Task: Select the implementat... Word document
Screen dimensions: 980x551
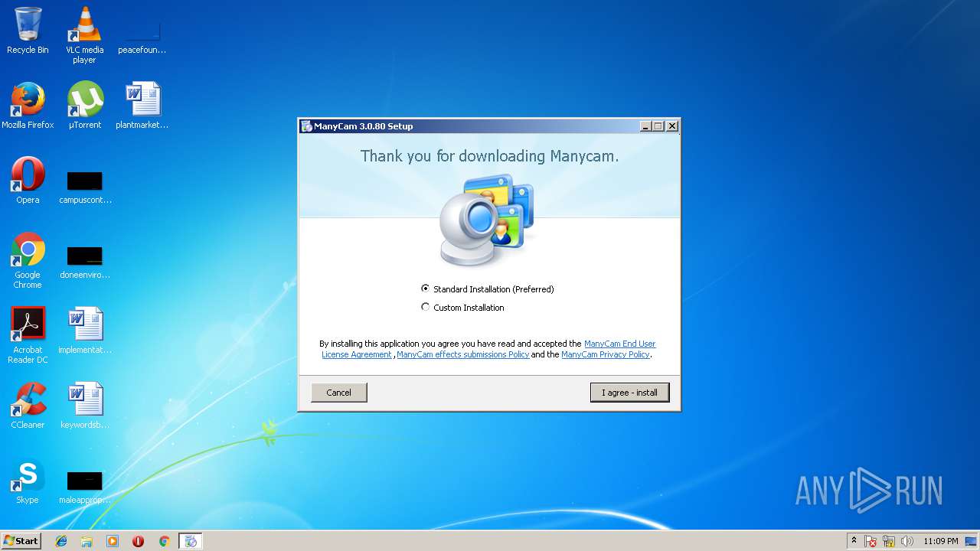Action: (85, 331)
